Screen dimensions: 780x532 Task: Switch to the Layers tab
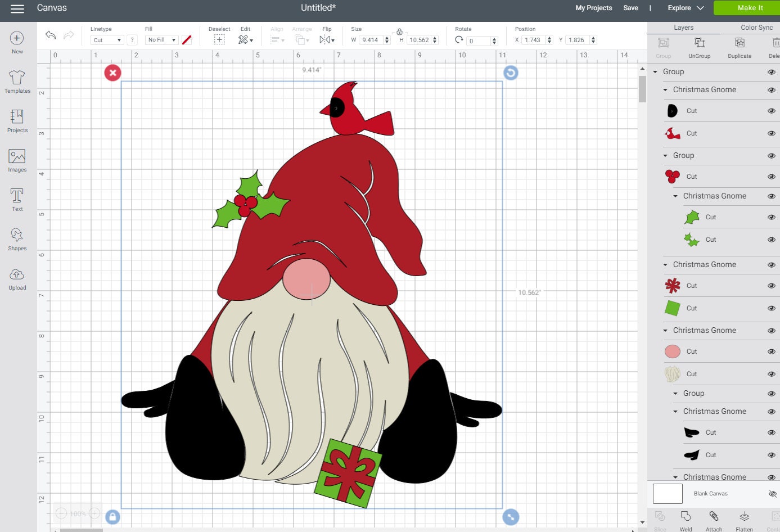point(683,28)
